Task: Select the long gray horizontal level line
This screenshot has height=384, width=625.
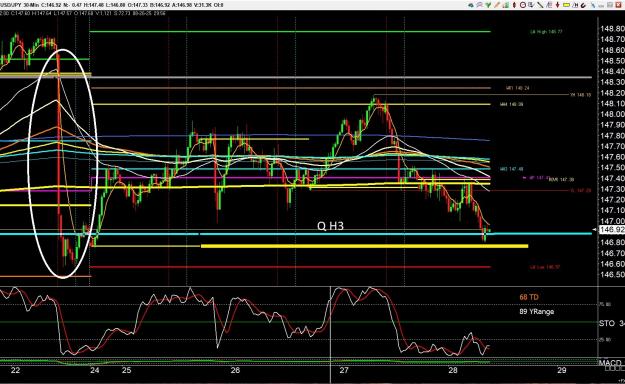Action: click(x=296, y=77)
